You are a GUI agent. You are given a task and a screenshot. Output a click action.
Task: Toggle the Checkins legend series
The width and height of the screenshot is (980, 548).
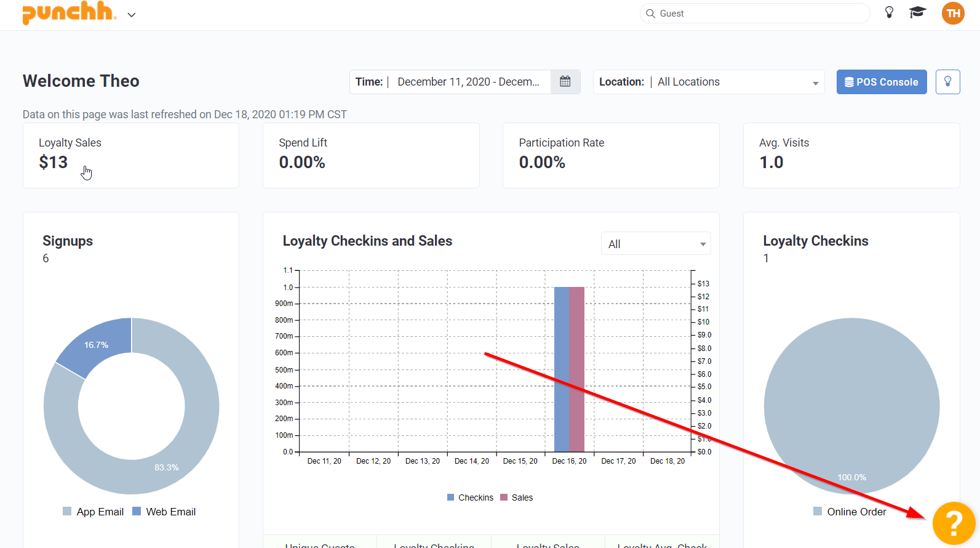point(470,498)
